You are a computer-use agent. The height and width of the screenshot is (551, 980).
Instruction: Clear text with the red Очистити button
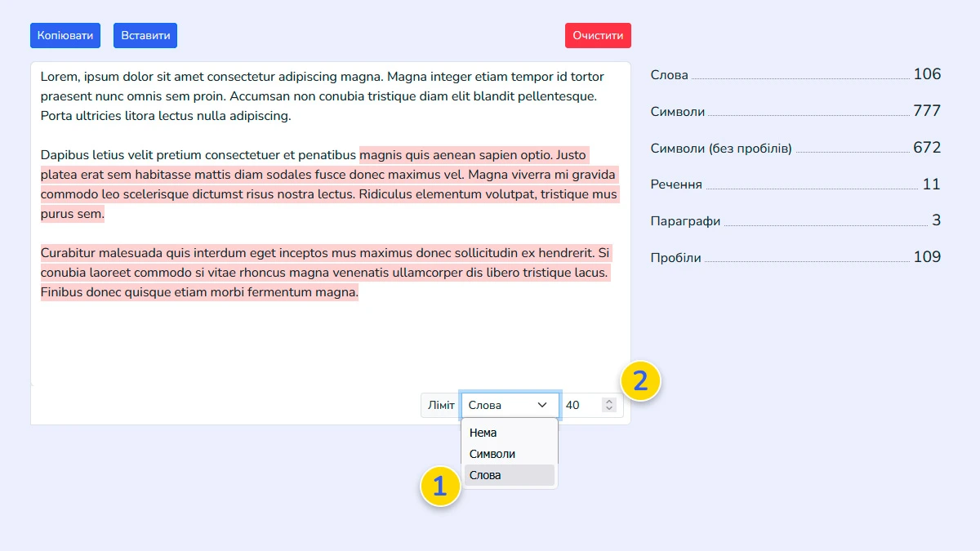coord(598,36)
